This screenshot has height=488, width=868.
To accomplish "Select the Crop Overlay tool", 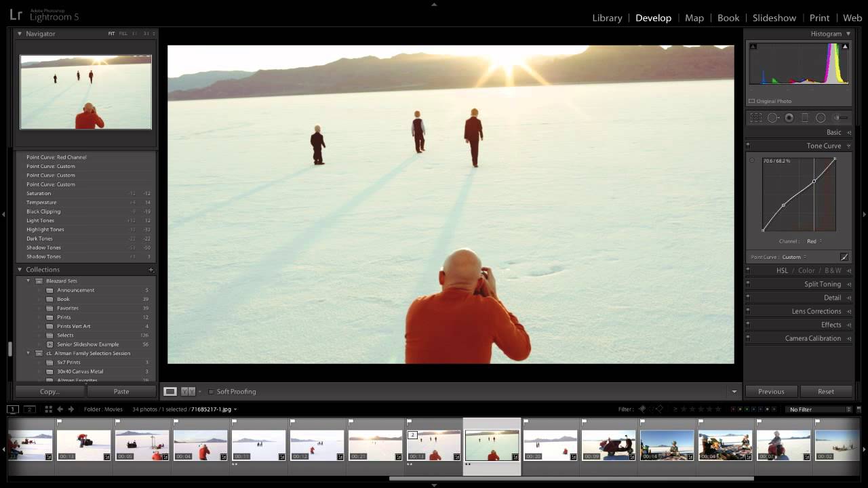I will [755, 118].
